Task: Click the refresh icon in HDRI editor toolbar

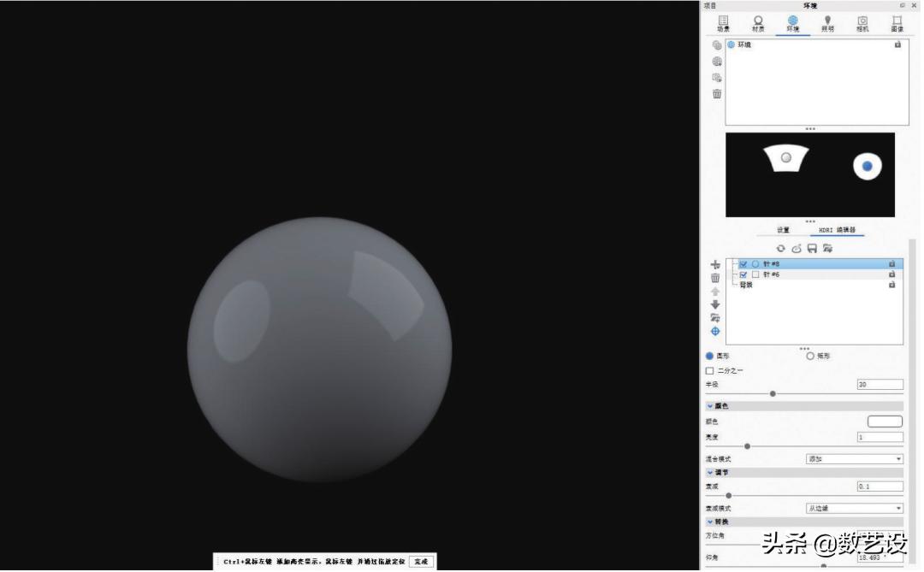Action: tap(780, 248)
